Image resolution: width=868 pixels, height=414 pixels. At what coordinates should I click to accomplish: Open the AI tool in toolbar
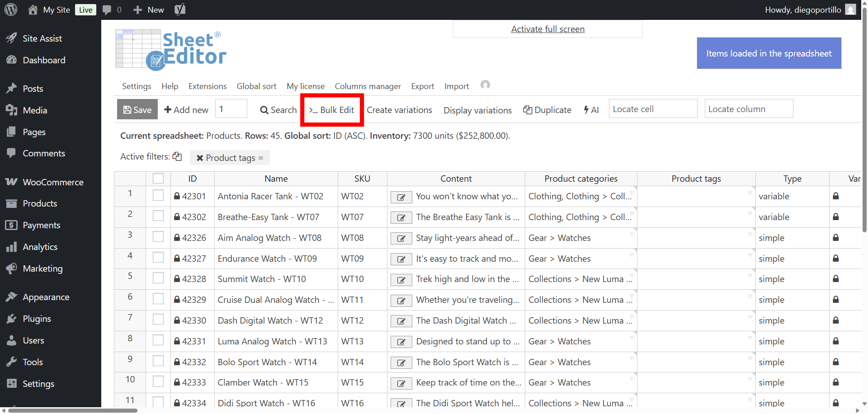(591, 110)
